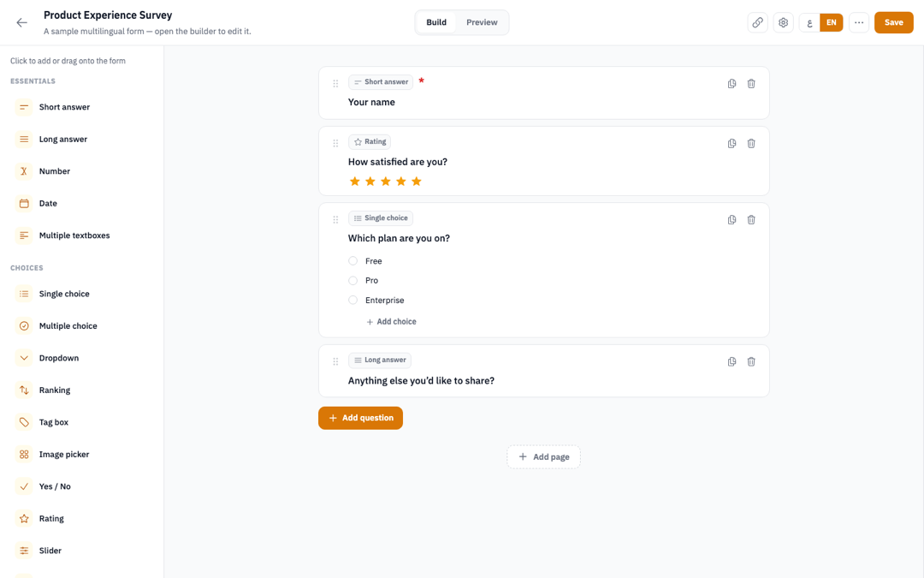Edit 'Anything else you'd like to share?' title
Image resolution: width=924 pixels, height=578 pixels.
coord(421,380)
